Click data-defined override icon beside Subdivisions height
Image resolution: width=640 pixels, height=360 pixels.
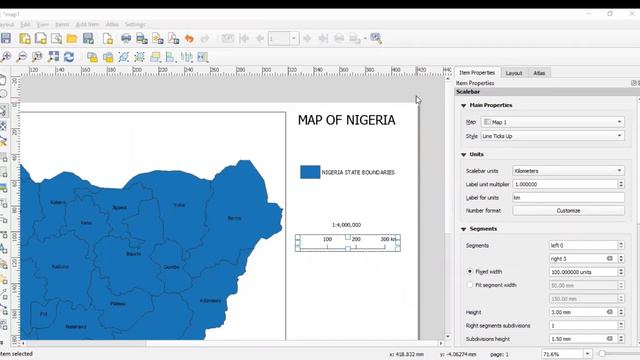(610, 339)
